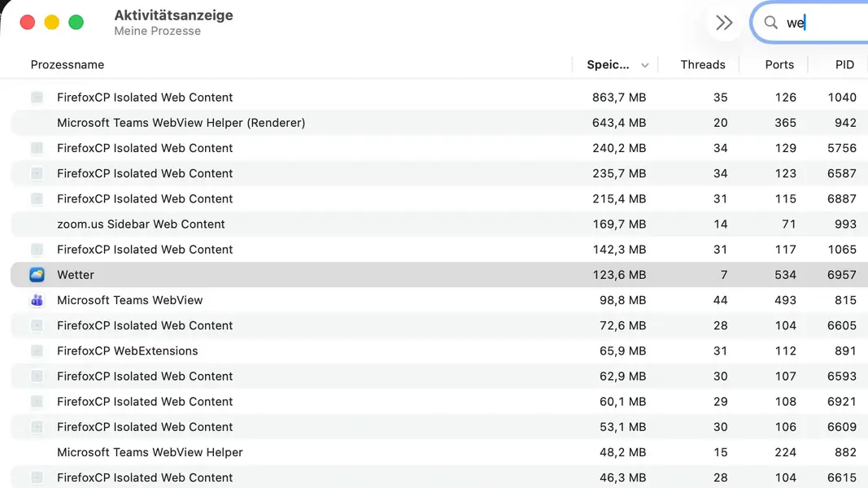The height and width of the screenshot is (488, 868).
Task: Click ports value 224 of Teams WebView Helper
Action: click(x=785, y=452)
